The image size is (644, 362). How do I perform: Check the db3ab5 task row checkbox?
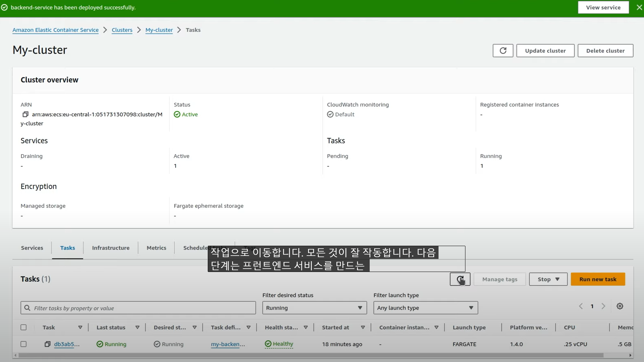23,344
